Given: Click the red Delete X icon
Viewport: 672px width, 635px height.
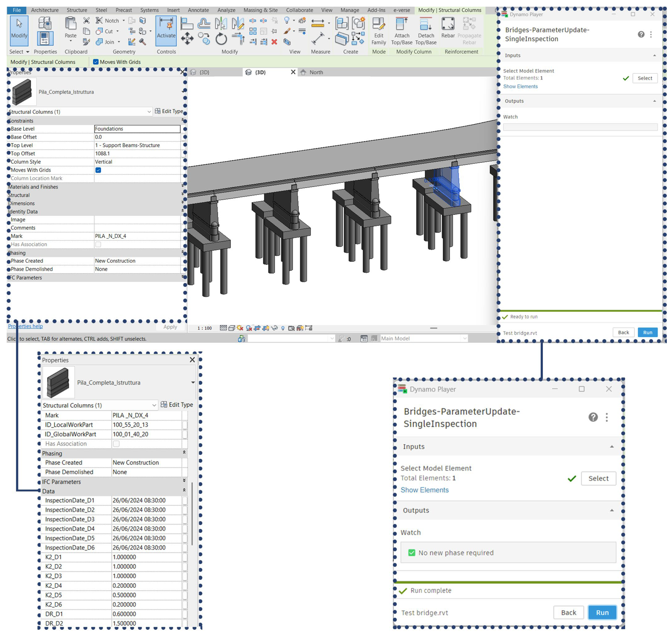Looking at the screenshot, I should [x=274, y=42].
